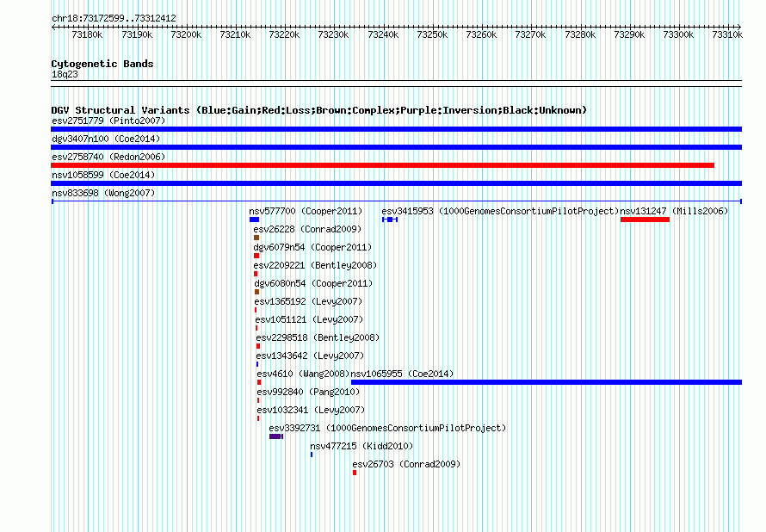The height and width of the screenshot is (532, 766).
Task: Click the 73280k ruler tick label
Action: [580, 34]
